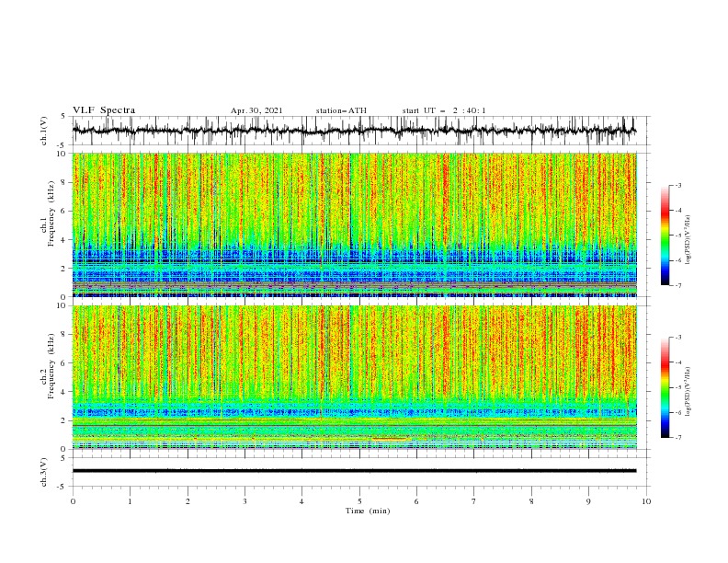Click the time axis tick label "3"
Image resolution: width=728 pixels, height=563 pixels.
click(x=245, y=501)
